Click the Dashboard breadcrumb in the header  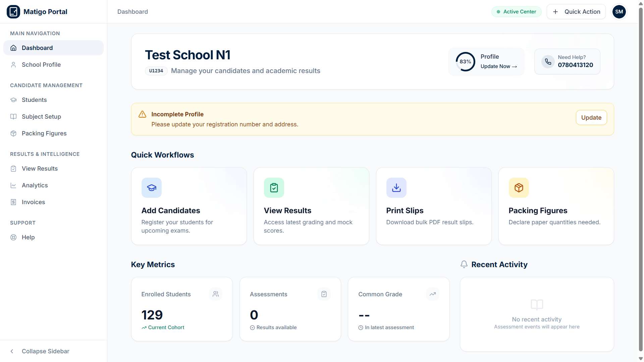point(132,12)
